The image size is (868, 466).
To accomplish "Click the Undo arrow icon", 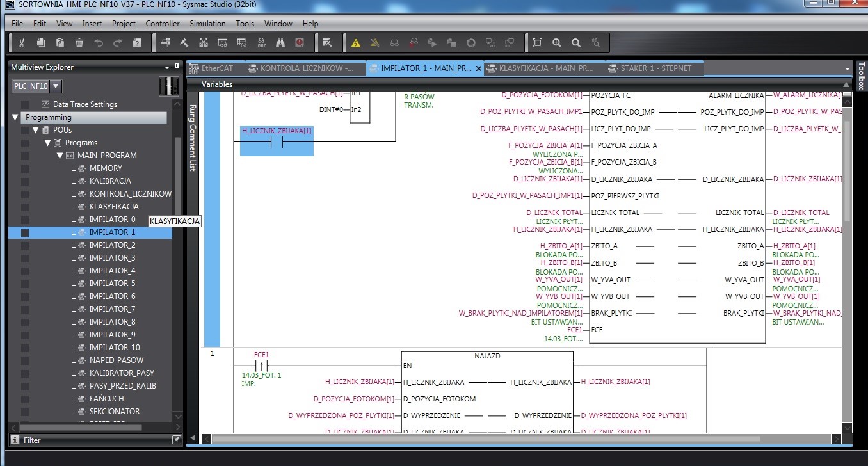I will [99, 43].
